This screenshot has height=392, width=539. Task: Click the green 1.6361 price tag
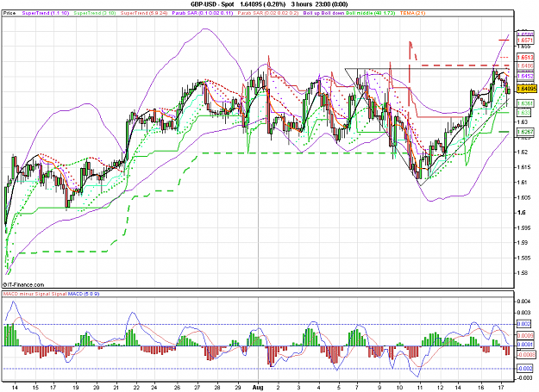[525, 103]
